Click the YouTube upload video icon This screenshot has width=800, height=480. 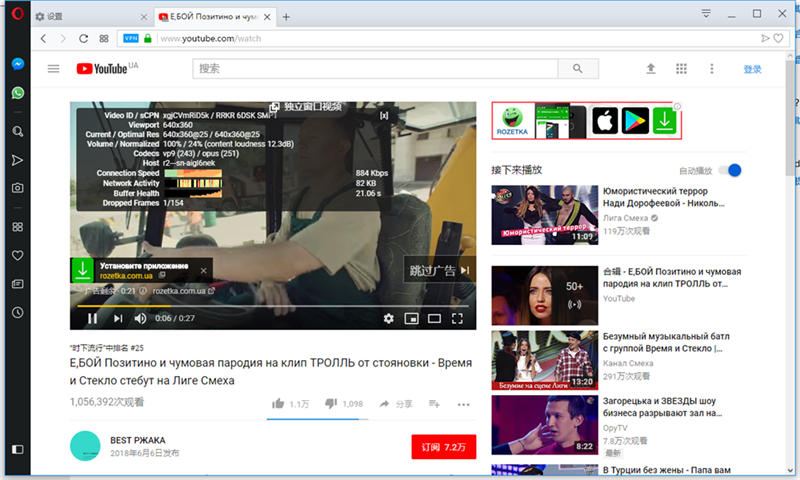pos(651,68)
